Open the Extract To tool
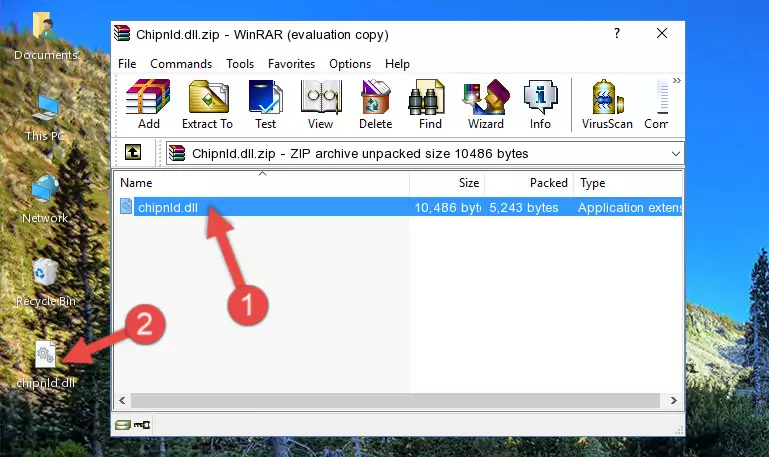This screenshot has height=457, width=769. 207,104
